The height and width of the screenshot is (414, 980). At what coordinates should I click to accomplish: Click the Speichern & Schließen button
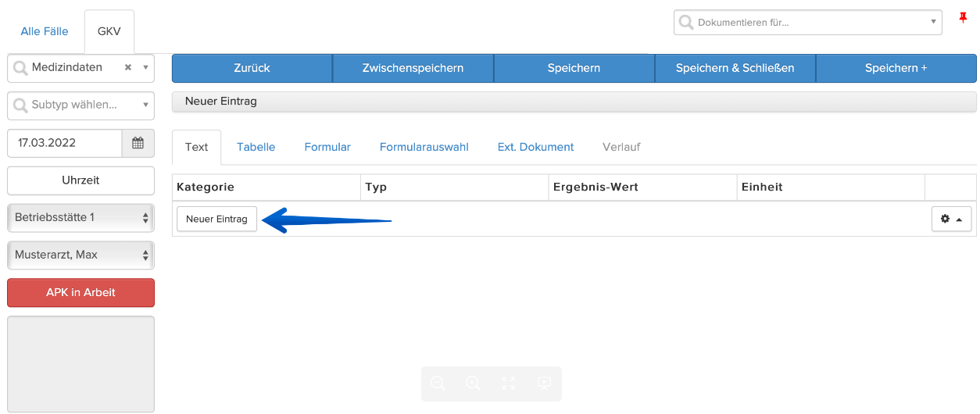(735, 68)
